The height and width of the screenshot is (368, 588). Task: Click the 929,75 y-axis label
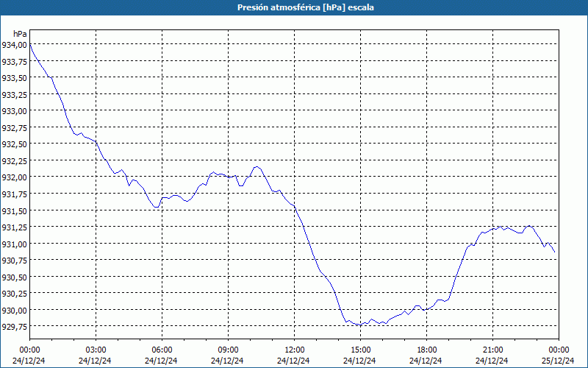[15, 327]
